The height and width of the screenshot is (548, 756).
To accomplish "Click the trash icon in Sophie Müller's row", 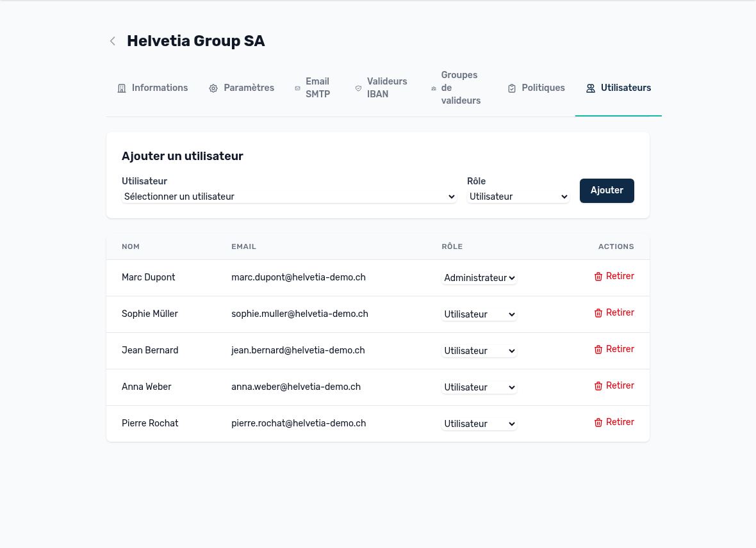I will tap(598, 313).
